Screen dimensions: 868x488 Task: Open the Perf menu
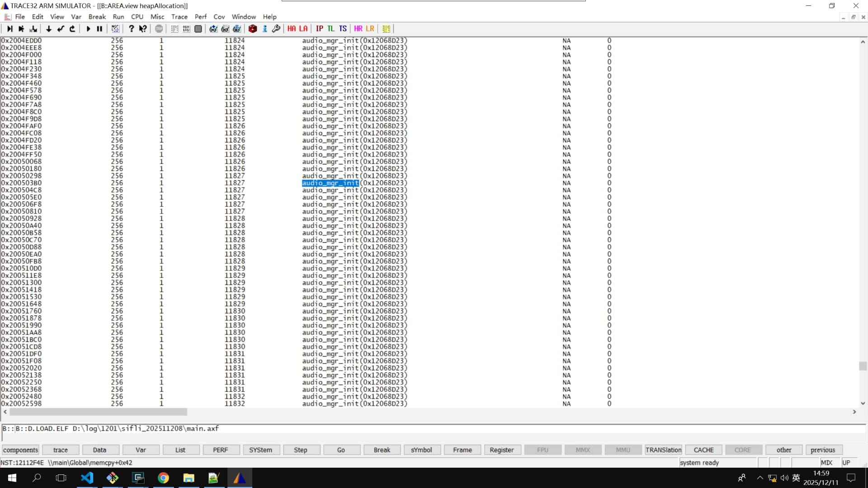click(x=200, y=17)
